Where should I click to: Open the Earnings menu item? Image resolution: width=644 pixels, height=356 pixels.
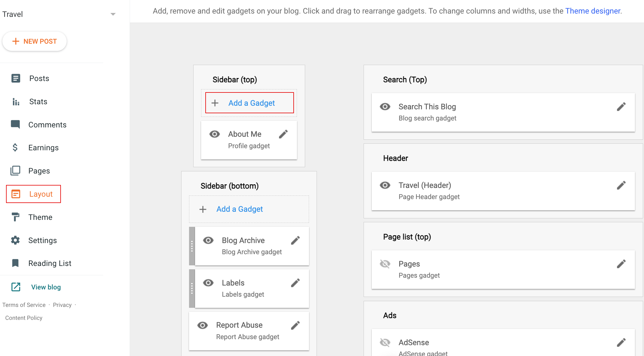(43, 148)
